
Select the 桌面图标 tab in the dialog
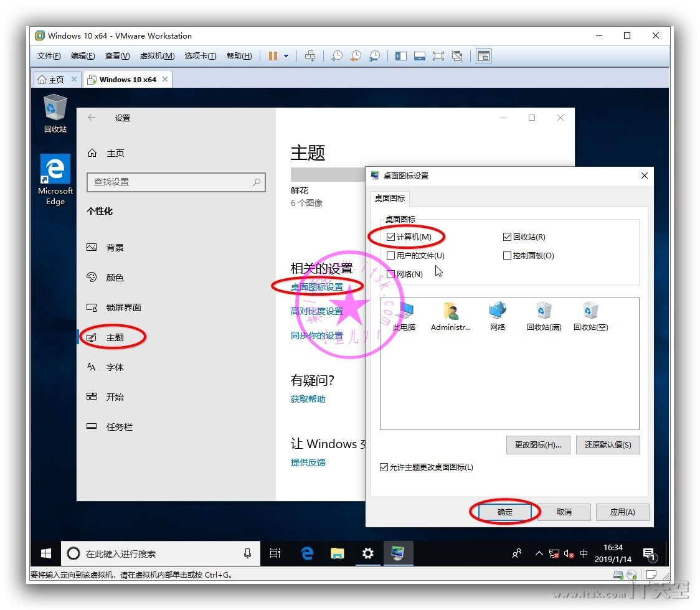tap(390, 198)
